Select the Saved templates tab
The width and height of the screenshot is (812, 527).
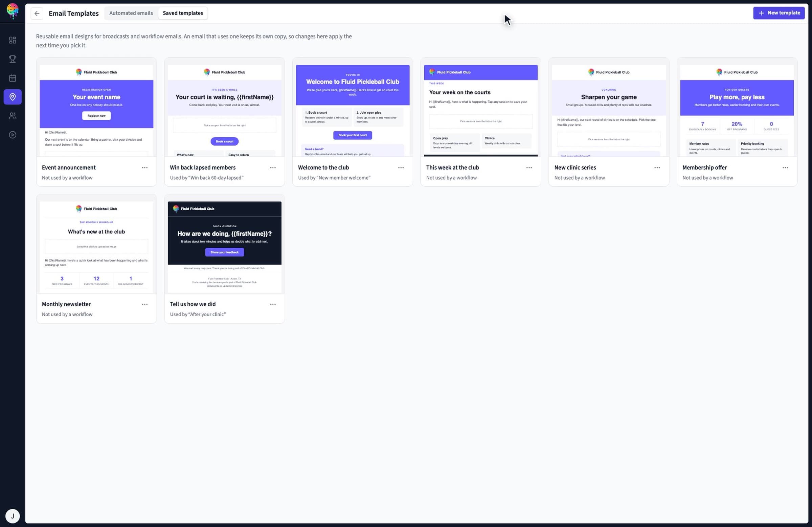pos(182,13)
